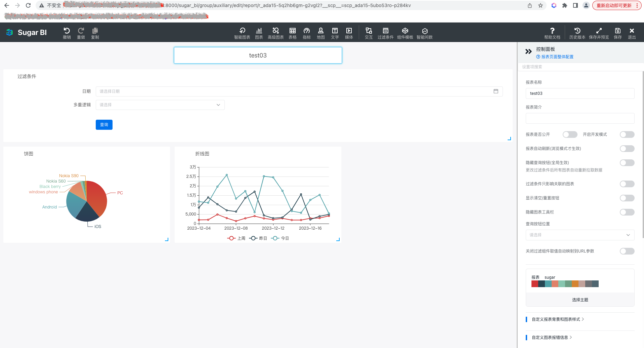The image size is (644, 348).
Task: Open 报表页面整体配置 help link
Action: pyautogui.click(x=555, y=57)
